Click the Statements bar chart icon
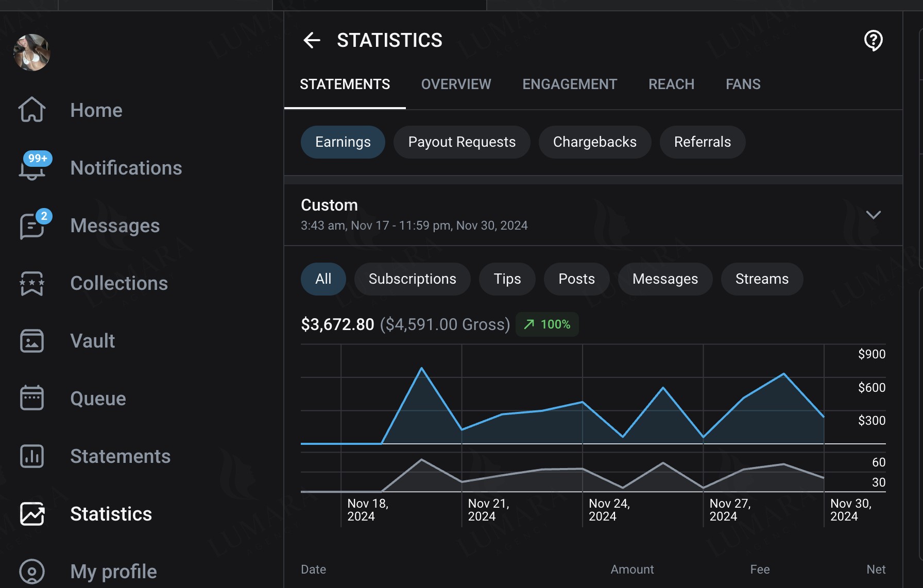 [x=32, y=456]
